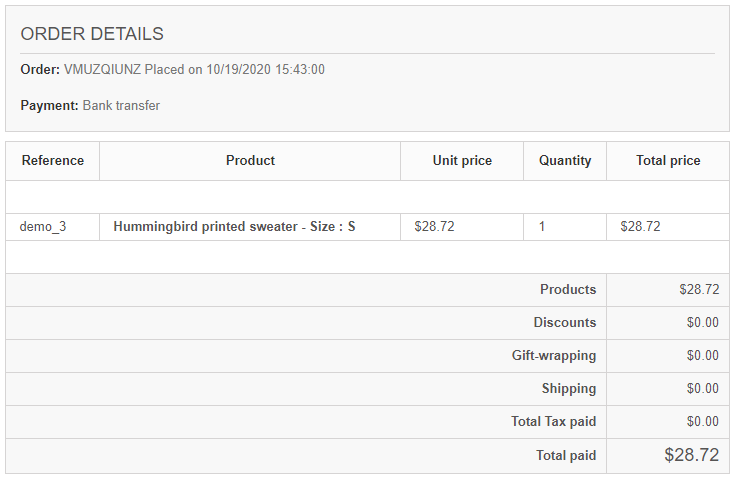Click the Unit price column header
Image resolution: width=736 pixels, height=479 pixels.
tap(462, 160)
